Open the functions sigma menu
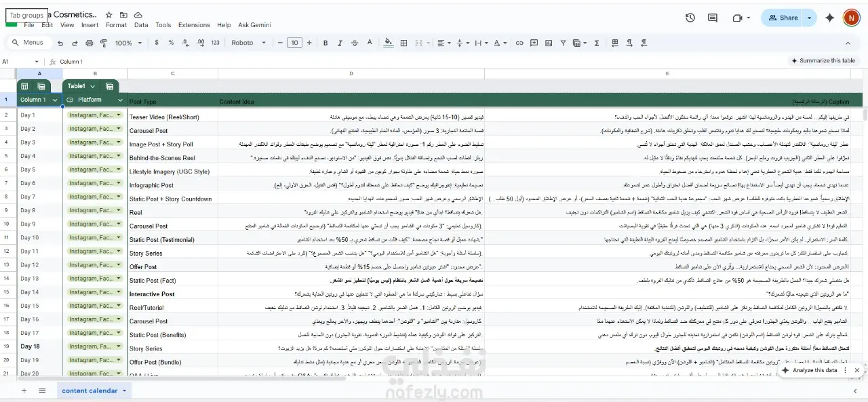This screenshot has width=868, height=402. tap(597, 43)
